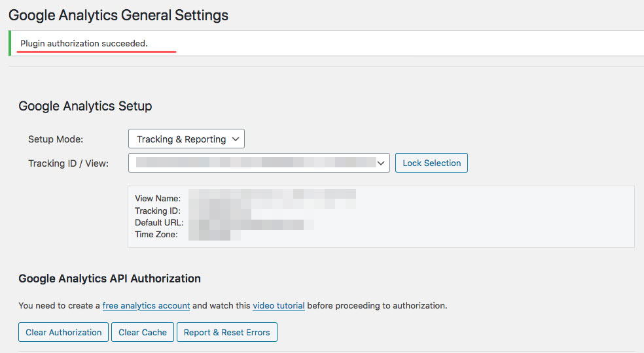The width and height of the screenshot is (644, 353).
Task: Click the Google Analytics General Settings page heading
Action: click(x=118, y=15)
